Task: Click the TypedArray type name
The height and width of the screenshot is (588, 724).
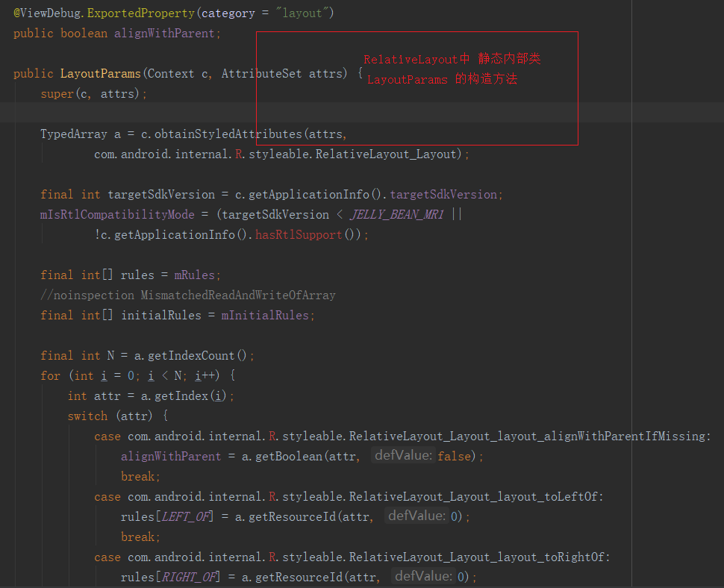Action: point(74,134)
